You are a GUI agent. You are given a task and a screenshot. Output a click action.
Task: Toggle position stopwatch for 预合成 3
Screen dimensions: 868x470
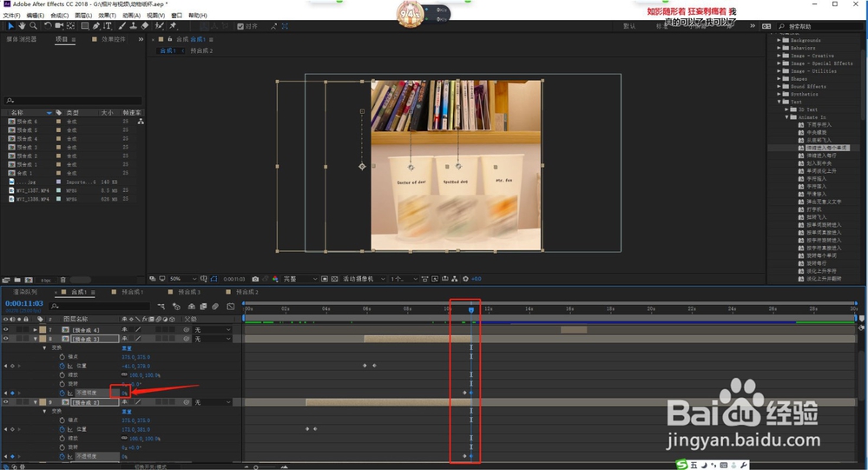click(x=62, y=366)
